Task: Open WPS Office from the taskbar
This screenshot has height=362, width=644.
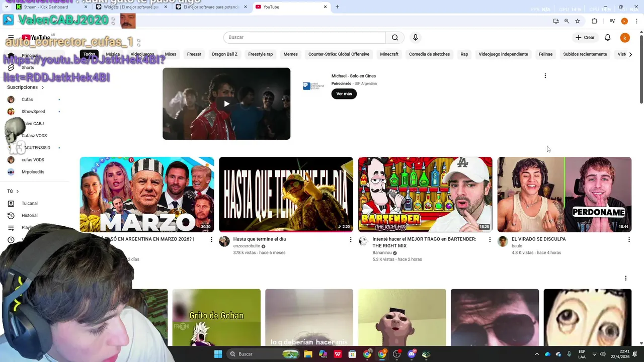Action: coord(338,354)
